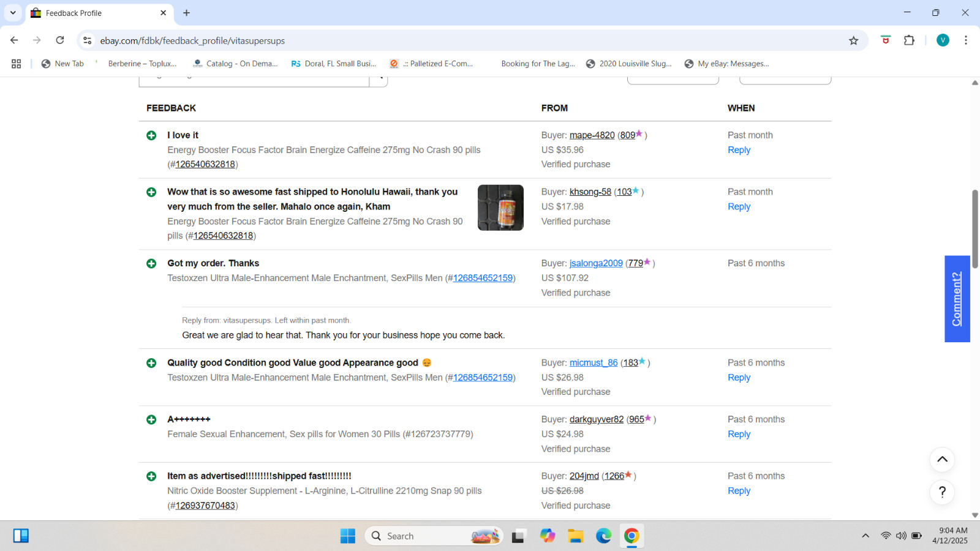The image size is (980, 551).
Task: Click the back-to-top arrow button
Action: point(942,460)
